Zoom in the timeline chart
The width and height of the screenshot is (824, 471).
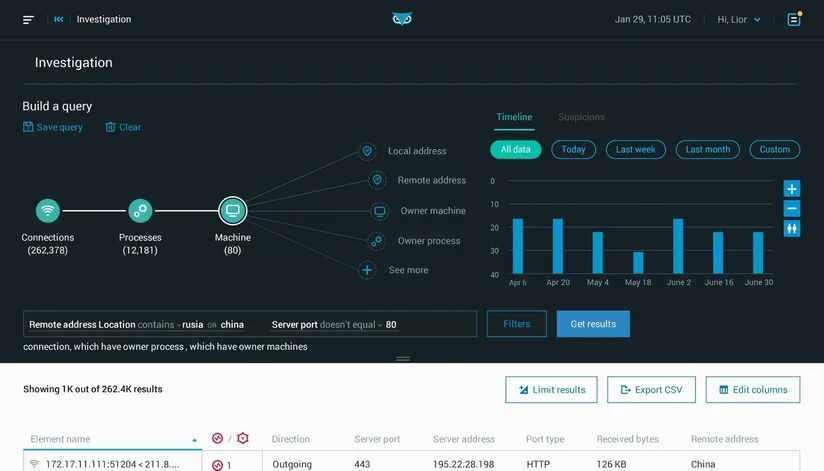pyautogui.click(x=792, y=189)
